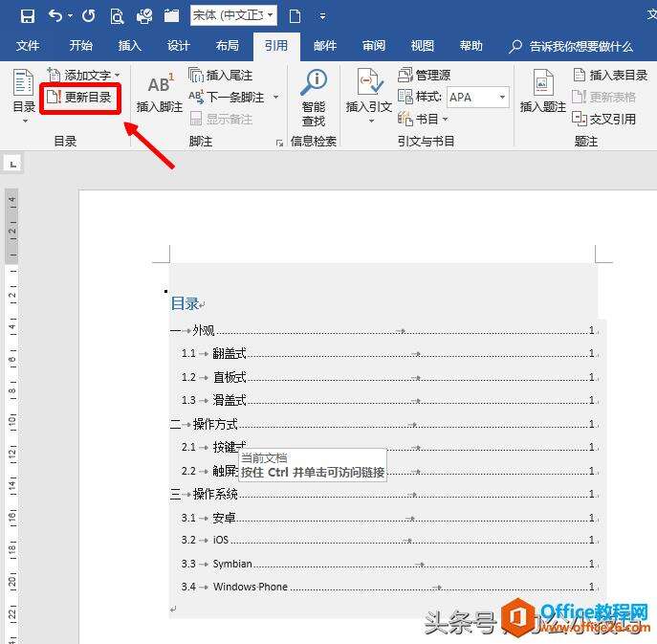Create a new blank document icon
The image size is (657, 644).
pyautogui.click(x=295, y=16)
